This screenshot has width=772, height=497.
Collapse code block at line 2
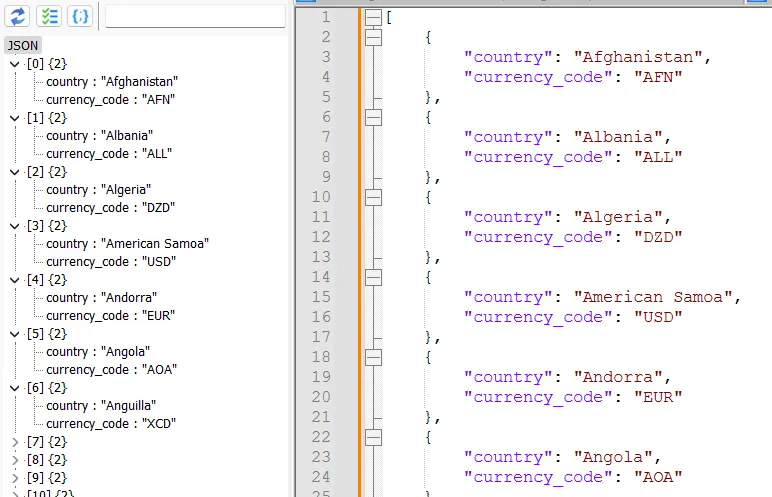coord(373,37)
